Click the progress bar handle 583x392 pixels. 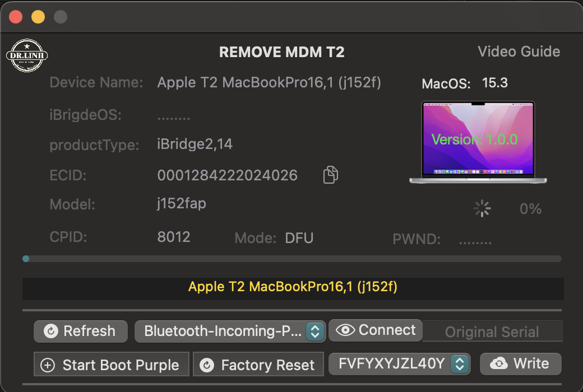click(x=26, y=259)
